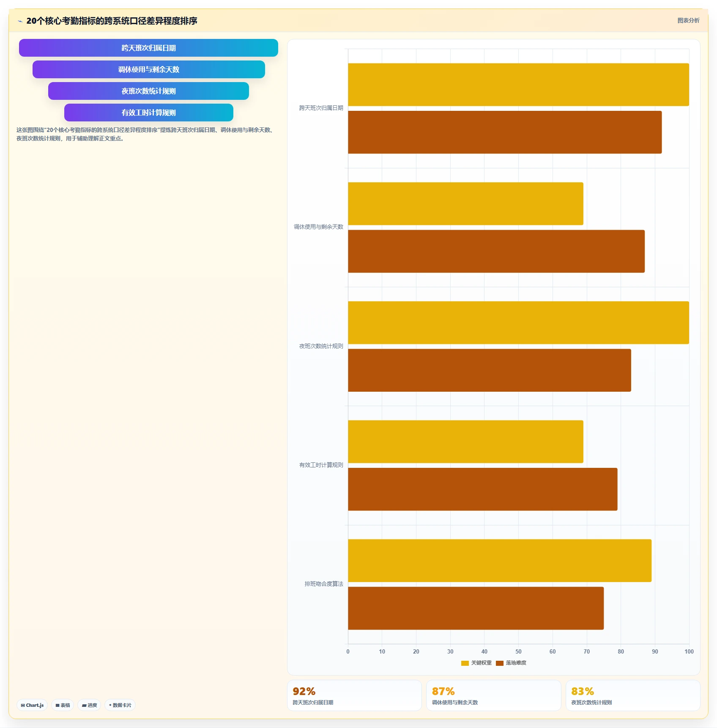This screenshot has height=728, width=717.
Task: Click the 调休使用与剩余天数 funnel bar
Action: [149, 69]
